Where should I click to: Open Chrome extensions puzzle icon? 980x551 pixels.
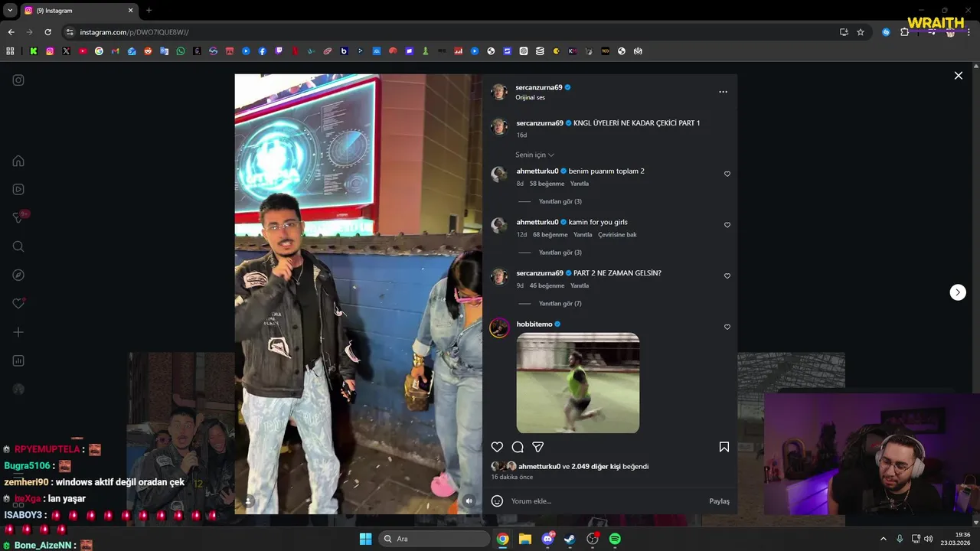click(904, 32)
